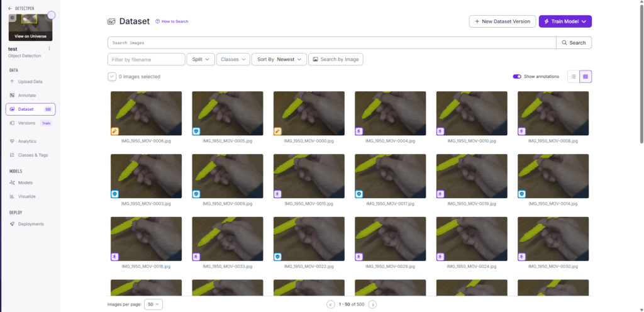Go to next page arrow

tap(372, 304)
